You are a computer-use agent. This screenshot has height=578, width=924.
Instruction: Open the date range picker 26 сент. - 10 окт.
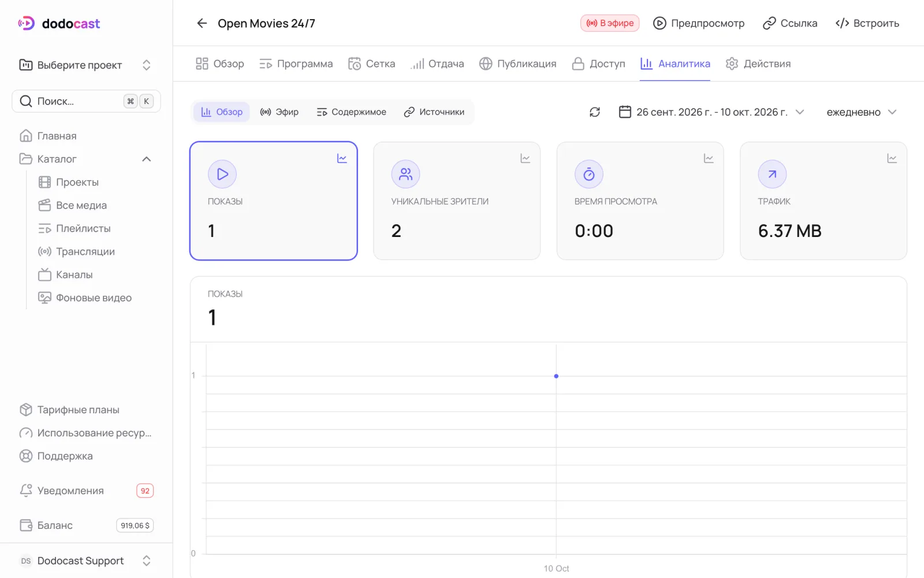[711, 112]
